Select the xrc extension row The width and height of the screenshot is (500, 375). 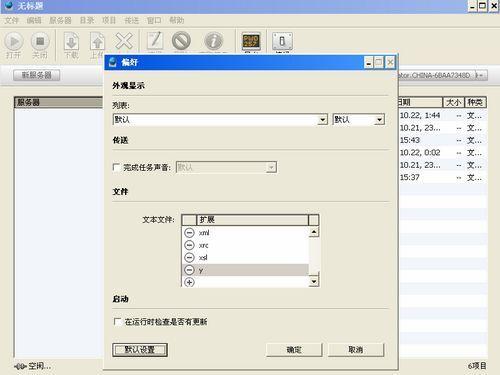245,245
